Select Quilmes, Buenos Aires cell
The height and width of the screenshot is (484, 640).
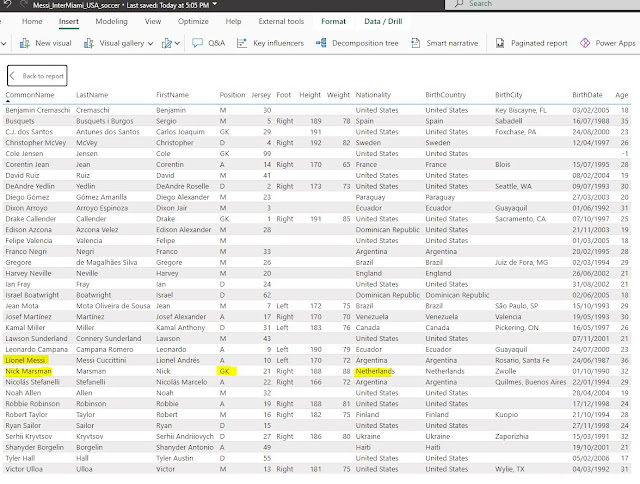click(x=531, y=382)
